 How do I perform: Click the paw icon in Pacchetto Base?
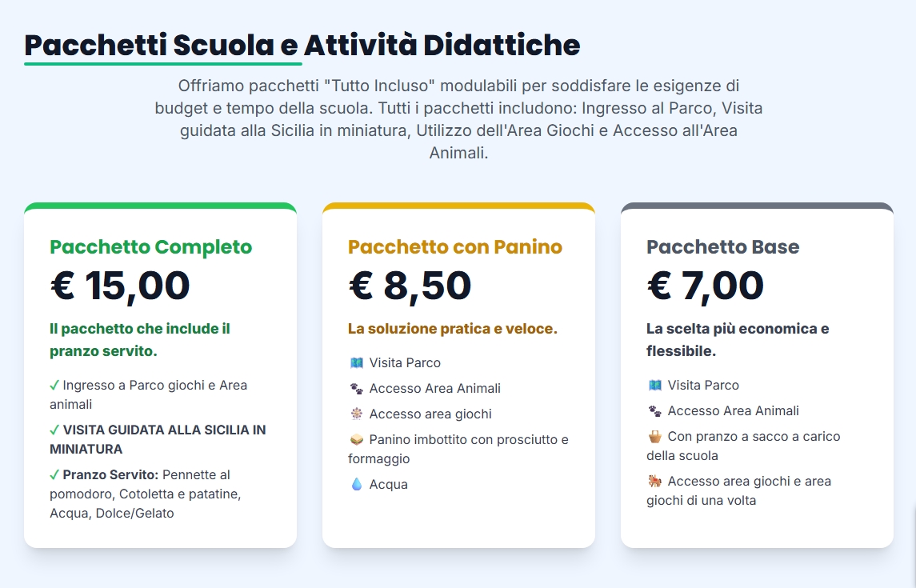coord(655,411)
